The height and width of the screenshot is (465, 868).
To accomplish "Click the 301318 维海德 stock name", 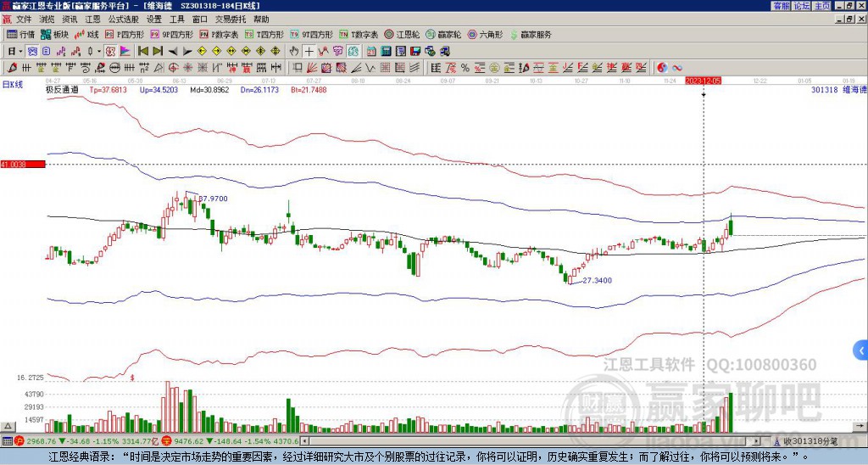I will coord(838,89).
